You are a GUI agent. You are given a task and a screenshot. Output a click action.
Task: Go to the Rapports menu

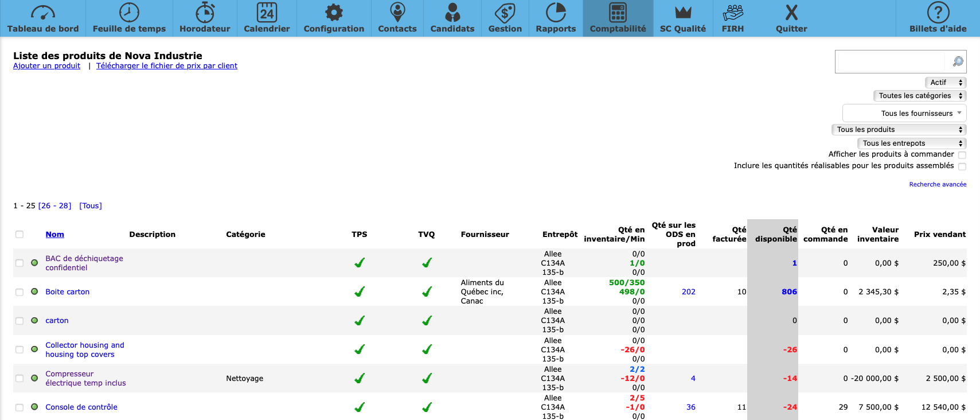pyautogui.click(x=556, y=18)
